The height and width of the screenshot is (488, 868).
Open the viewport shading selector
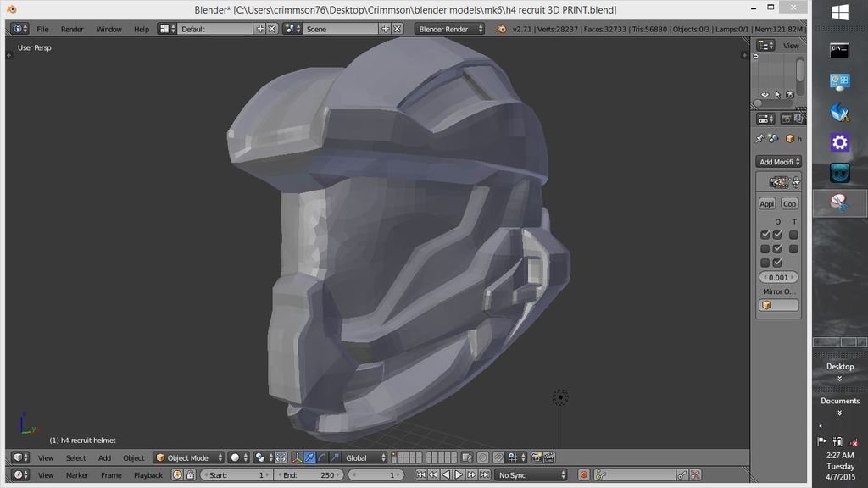(x=239, y=457)
